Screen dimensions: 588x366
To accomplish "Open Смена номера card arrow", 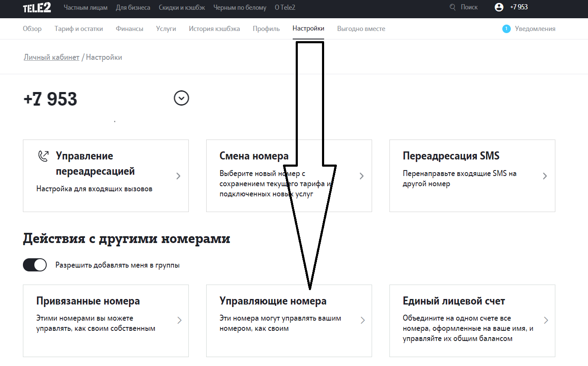I will [x=362, y=176].
